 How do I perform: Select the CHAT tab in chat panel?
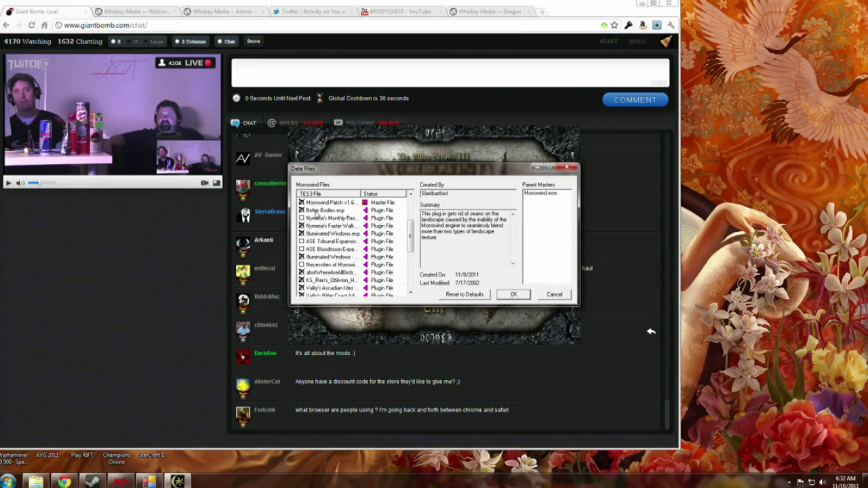(x=243, y=123)
